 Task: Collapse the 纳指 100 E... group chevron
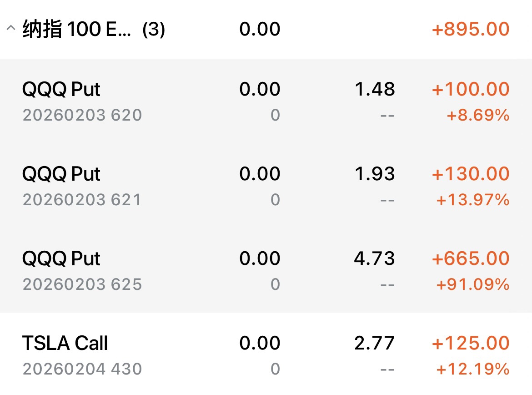pyautogui.click(x=10, y=29)
